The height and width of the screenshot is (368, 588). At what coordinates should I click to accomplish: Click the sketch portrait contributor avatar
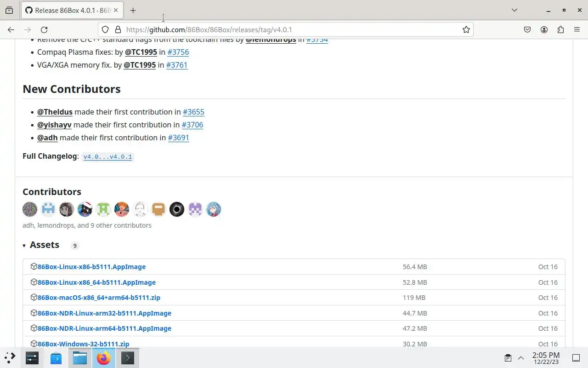140,209
